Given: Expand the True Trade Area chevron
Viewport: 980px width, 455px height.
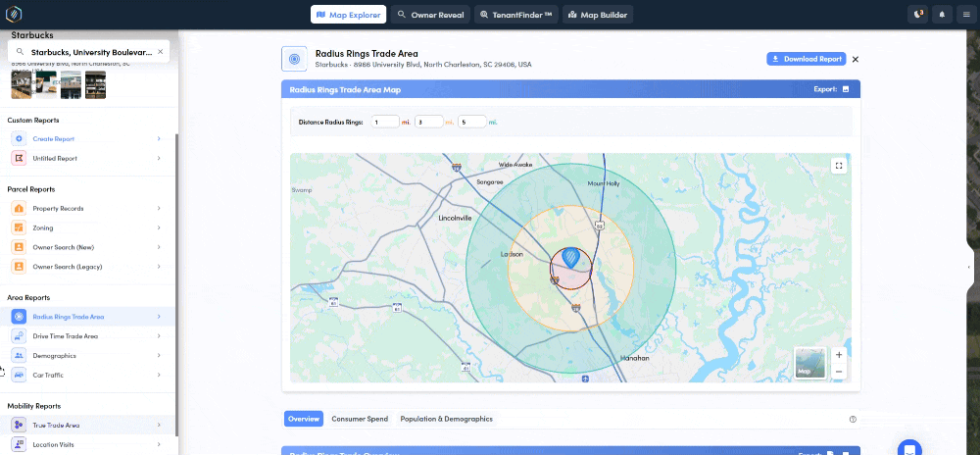Looking at the screenshot, I should [159, 425].
